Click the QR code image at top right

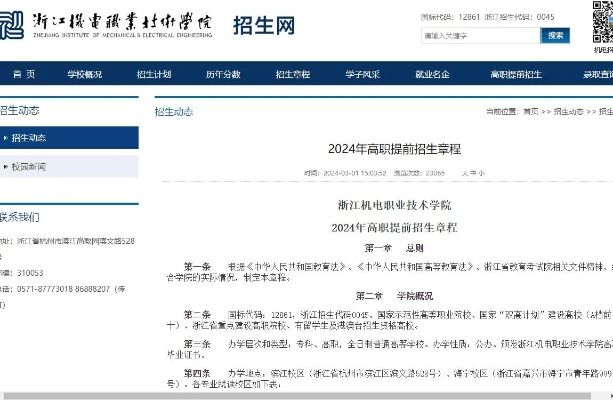coord(601,20)
